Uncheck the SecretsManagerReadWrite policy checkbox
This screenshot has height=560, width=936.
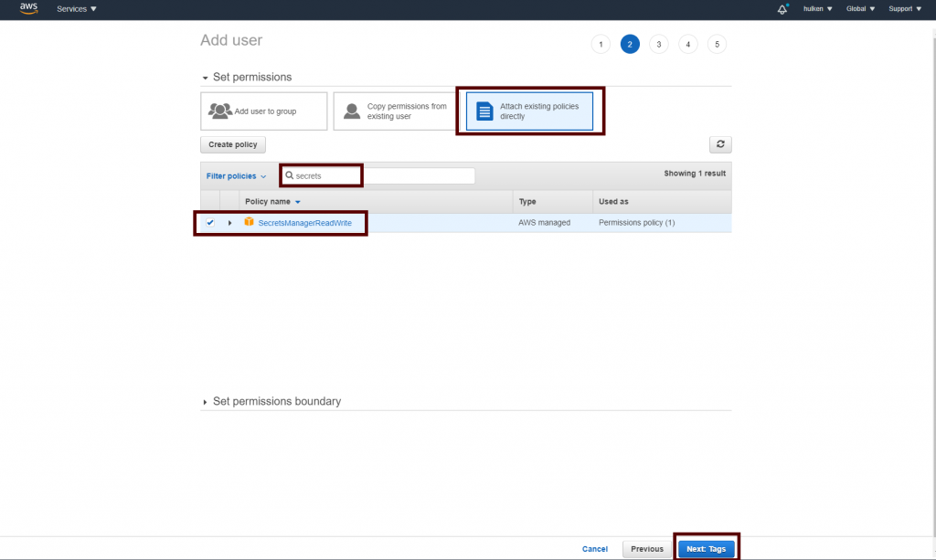(210, 223)
